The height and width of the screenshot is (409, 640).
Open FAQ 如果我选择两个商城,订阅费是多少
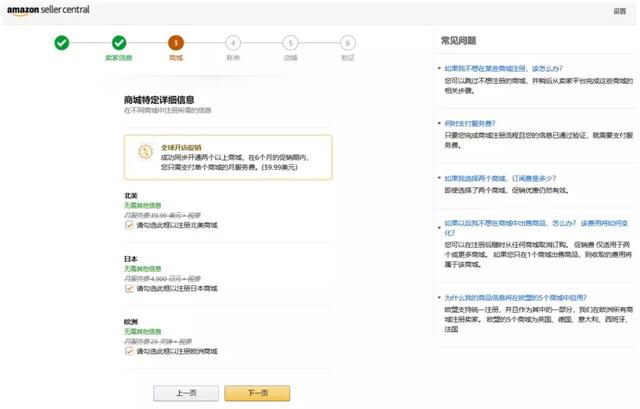(x=500, y=178)
